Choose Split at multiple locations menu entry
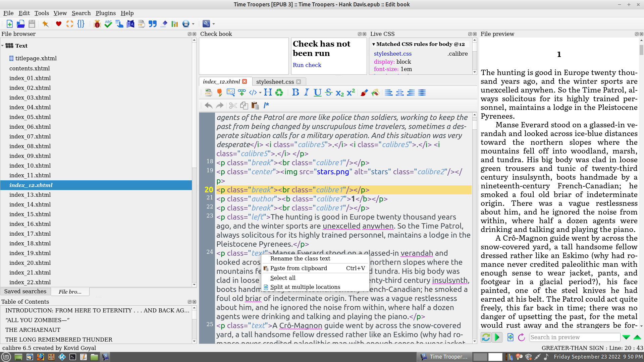The height and width of the screenshot is (362, 644). coord(305,287)
